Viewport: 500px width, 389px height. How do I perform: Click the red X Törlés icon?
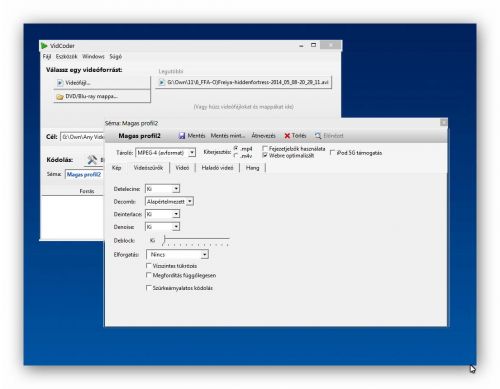[x=287, y=136]
